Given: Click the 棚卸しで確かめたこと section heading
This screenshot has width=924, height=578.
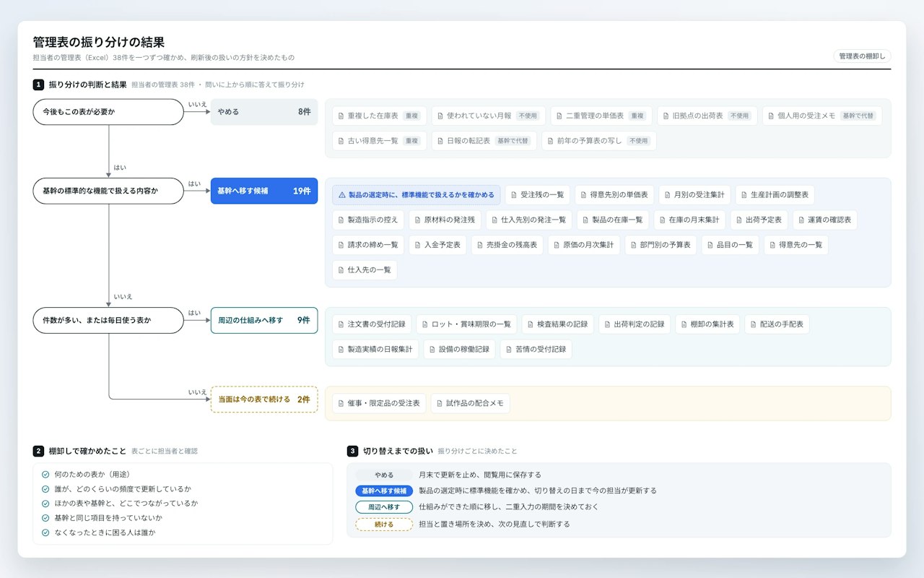Looking at the screenshot, I should tap(87, 451).
